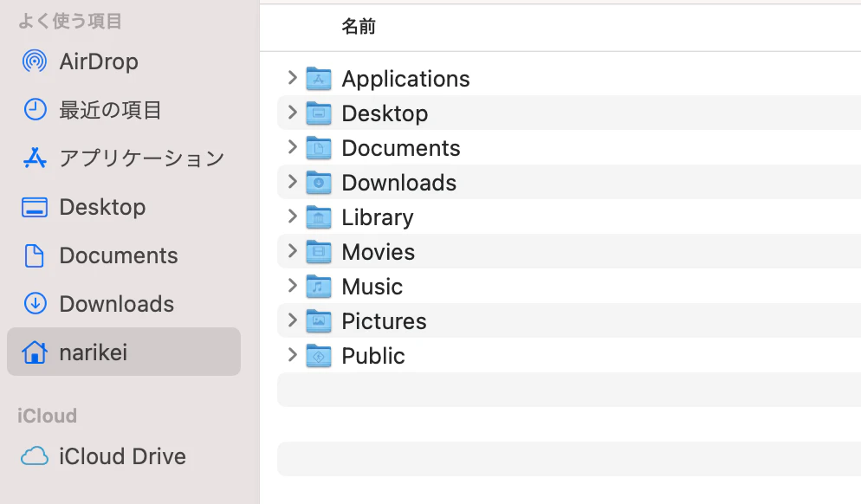Expand the Downloads folder chevron

(292, 182)
